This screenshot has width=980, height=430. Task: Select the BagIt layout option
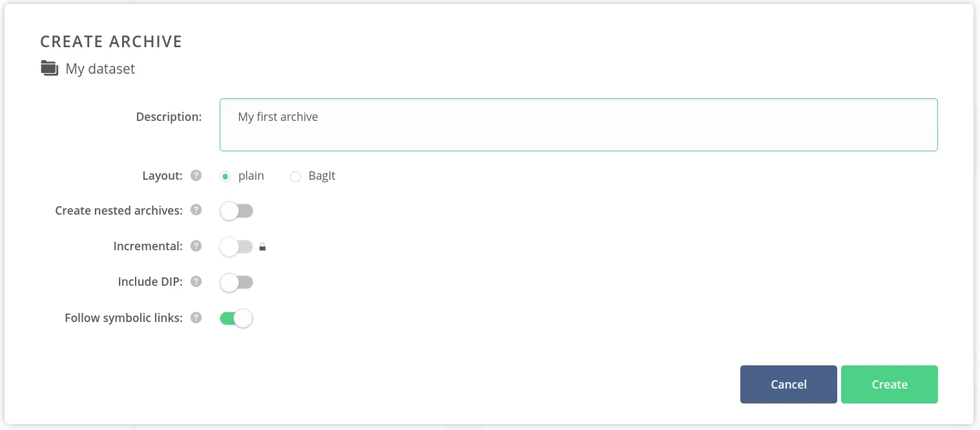click(295, 176)
